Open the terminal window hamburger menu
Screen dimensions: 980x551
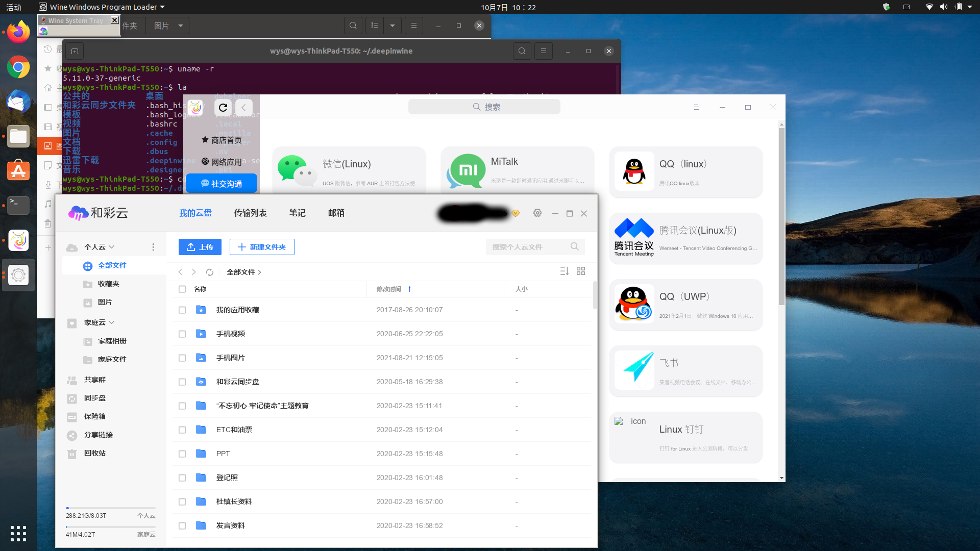(x=544, y=51)
